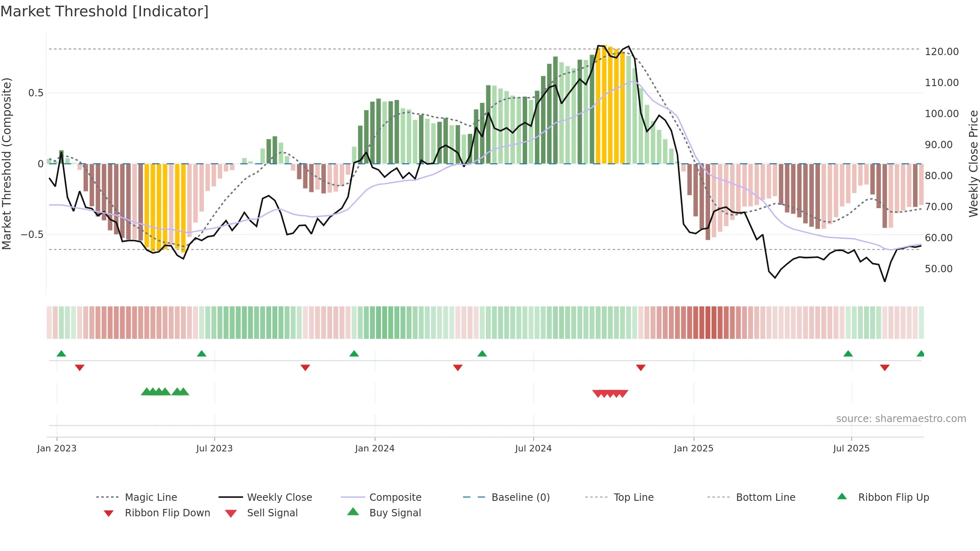The height and width of the screenshot is (551, 980).
Task: Click the ribbon flip up marker before Jan 2024
Action: 354,353
